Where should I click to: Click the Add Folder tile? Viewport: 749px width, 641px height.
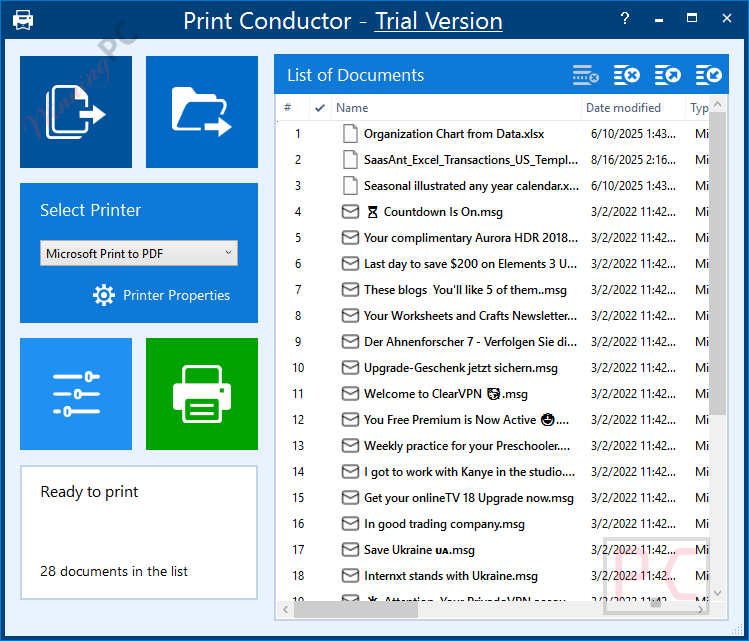[x=202, y=112]
